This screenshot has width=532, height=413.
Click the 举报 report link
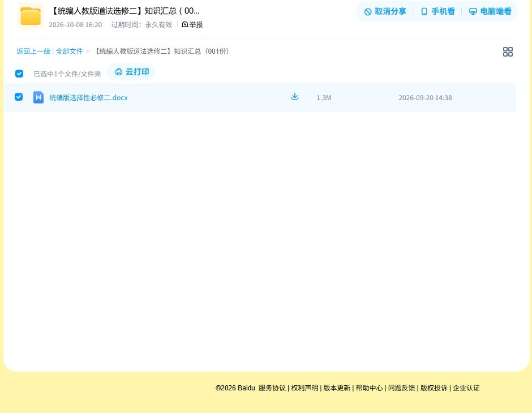point(192,24)
